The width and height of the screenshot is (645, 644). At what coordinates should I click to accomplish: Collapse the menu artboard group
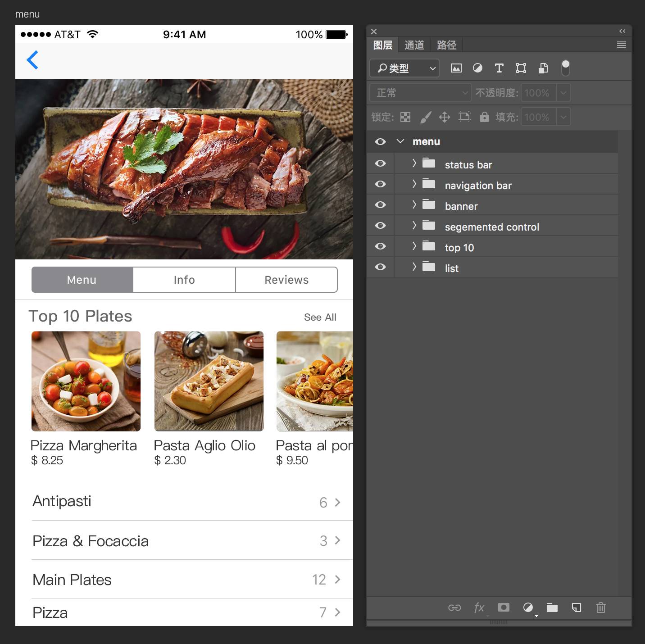tap(400, 141)
